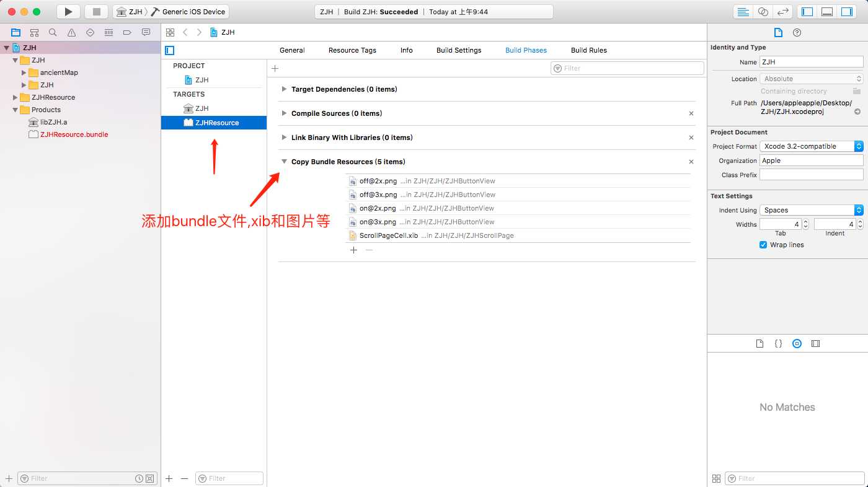Select the Build Phases tab
The image size is (868, 487).
point(526,50)
